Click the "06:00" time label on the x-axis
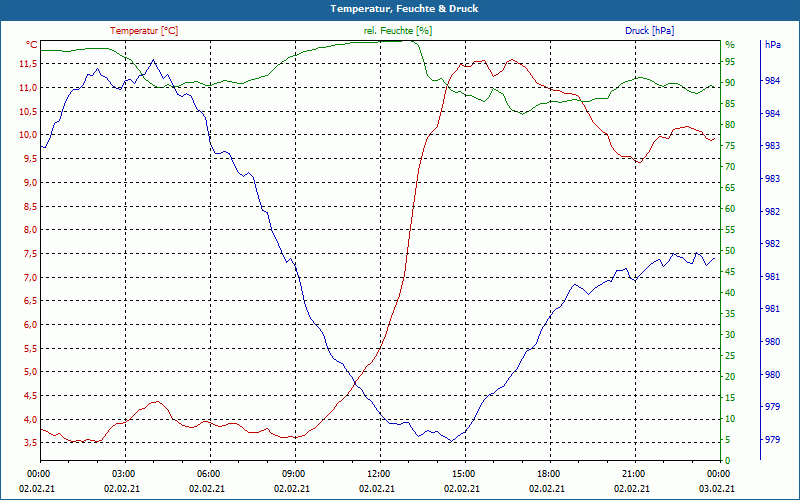This screenshot has width=800, height=500. tap(209, 473)
